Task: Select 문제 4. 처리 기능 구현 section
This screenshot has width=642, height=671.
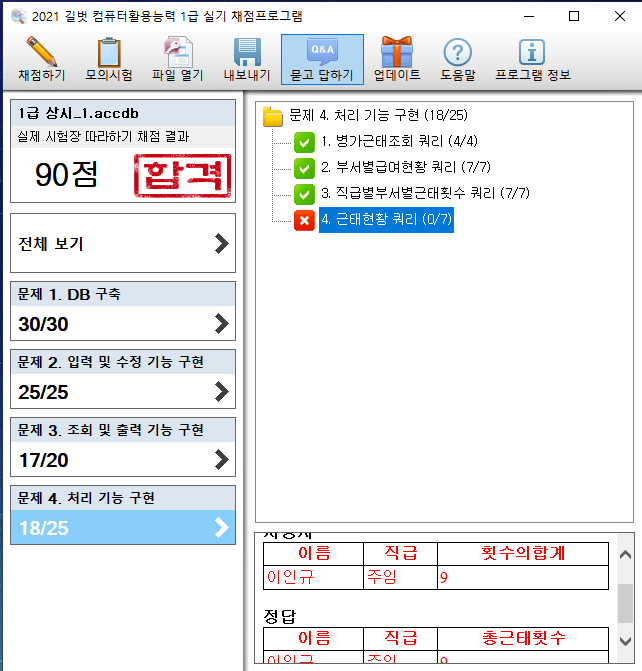Action: (123, 514)
